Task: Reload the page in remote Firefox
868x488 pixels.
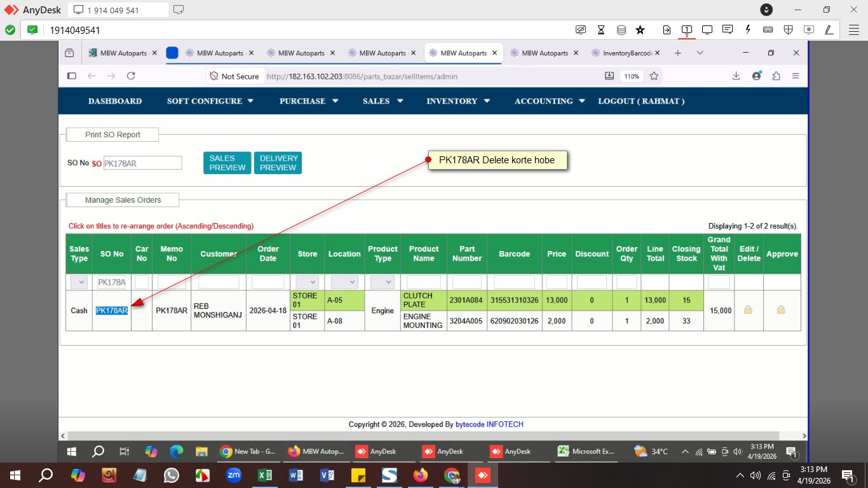Action: point(131,76)
